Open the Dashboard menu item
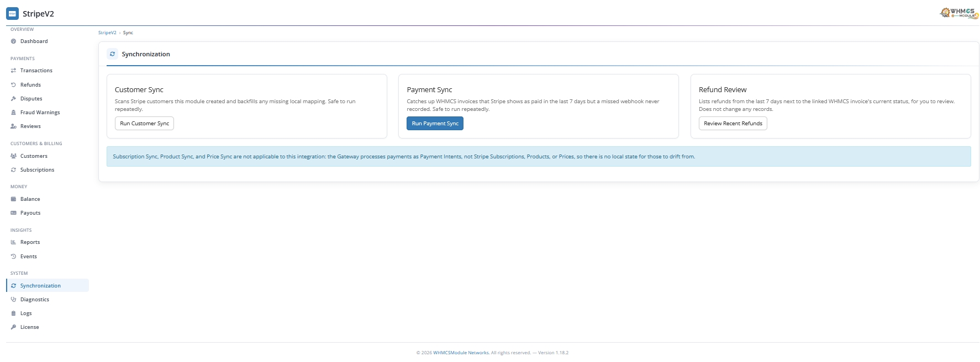980x362 pixels. tap(48, 41)
